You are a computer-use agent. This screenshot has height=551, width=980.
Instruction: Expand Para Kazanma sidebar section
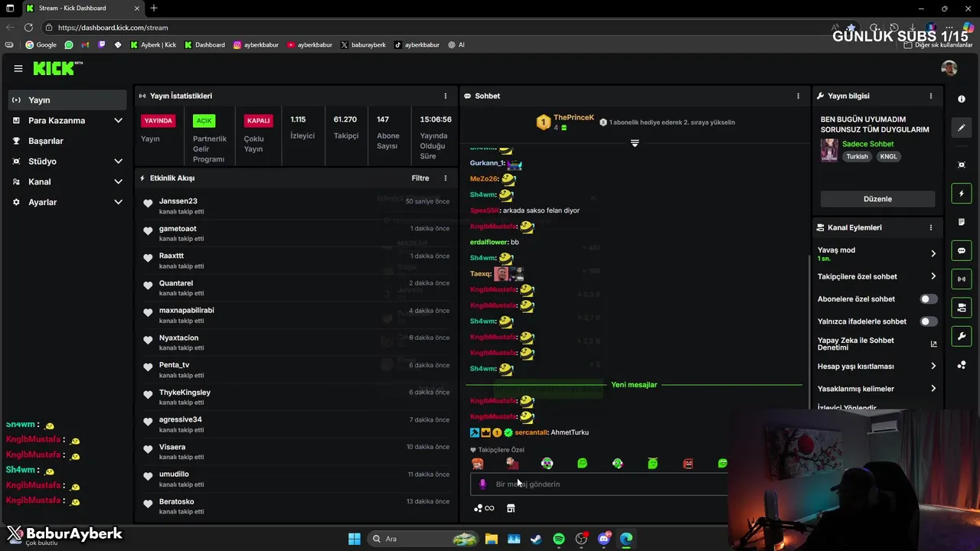click(119, 120)
